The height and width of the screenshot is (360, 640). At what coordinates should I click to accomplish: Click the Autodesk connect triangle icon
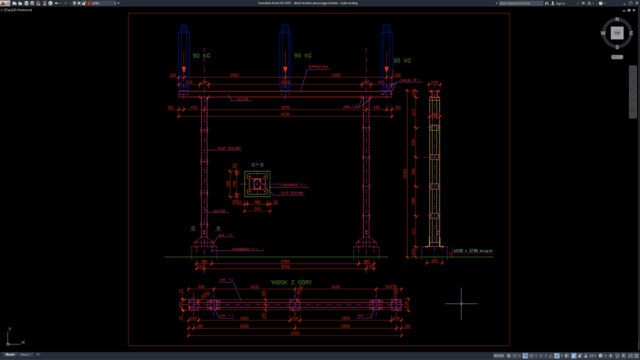(589, 3)
